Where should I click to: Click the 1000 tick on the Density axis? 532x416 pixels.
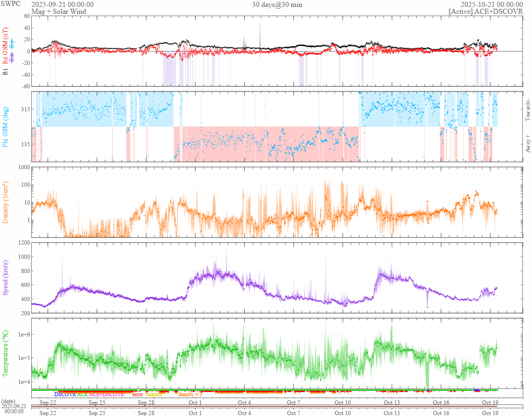[x=24, y=167]
